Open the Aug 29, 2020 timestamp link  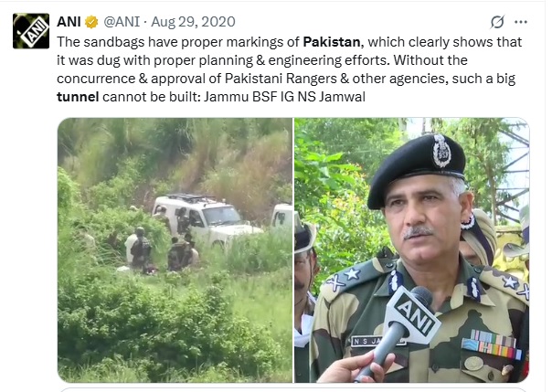coord(193,22)
